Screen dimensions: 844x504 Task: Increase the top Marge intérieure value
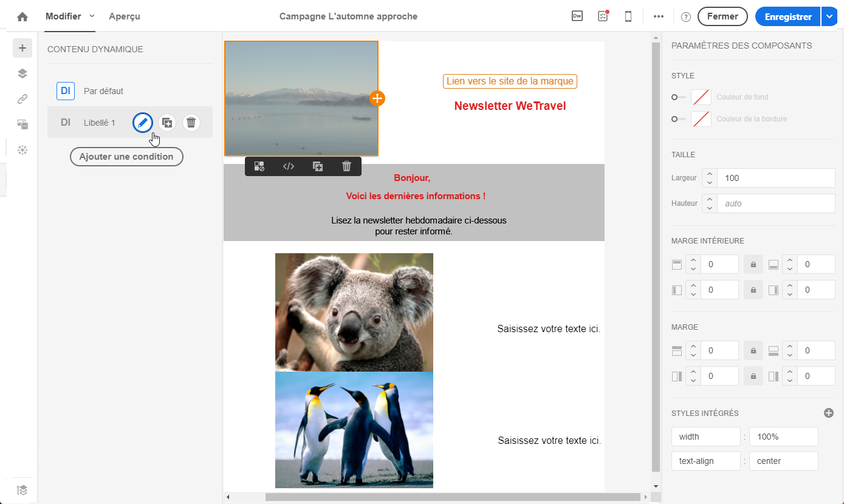point(693,261)
